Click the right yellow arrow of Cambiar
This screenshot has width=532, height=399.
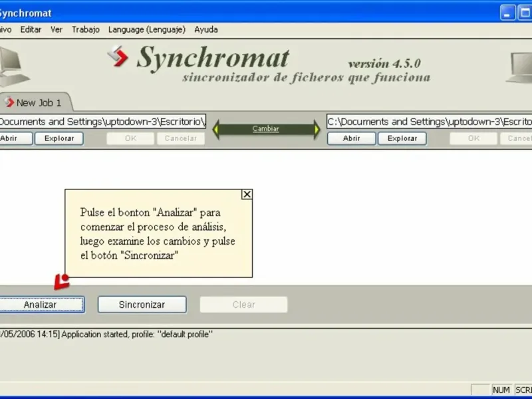tap(317, 129)
